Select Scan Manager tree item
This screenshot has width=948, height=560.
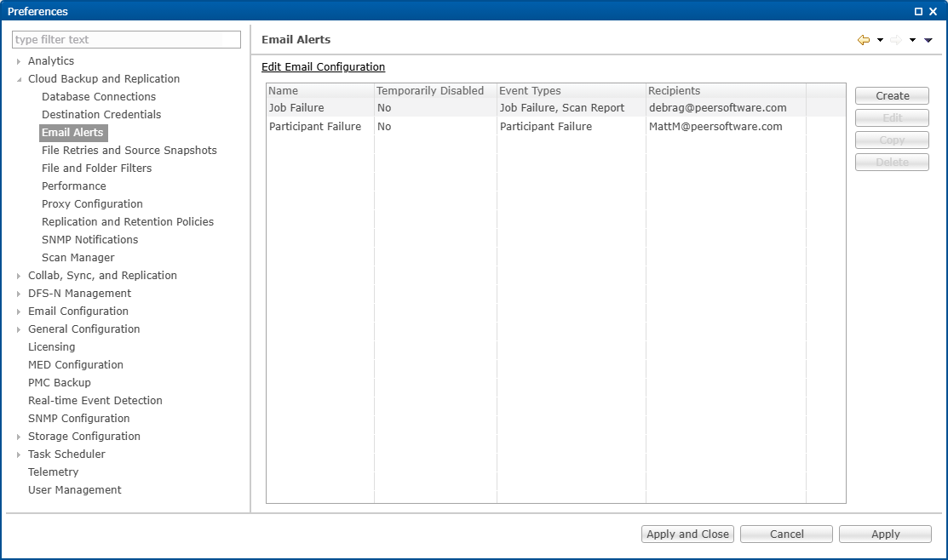pos(78,257)
